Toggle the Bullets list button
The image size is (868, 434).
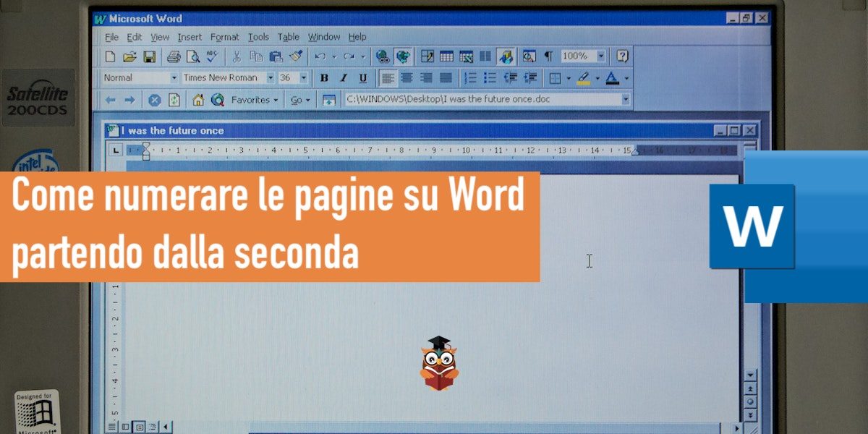pyautogui.click(x=490, y=77)
